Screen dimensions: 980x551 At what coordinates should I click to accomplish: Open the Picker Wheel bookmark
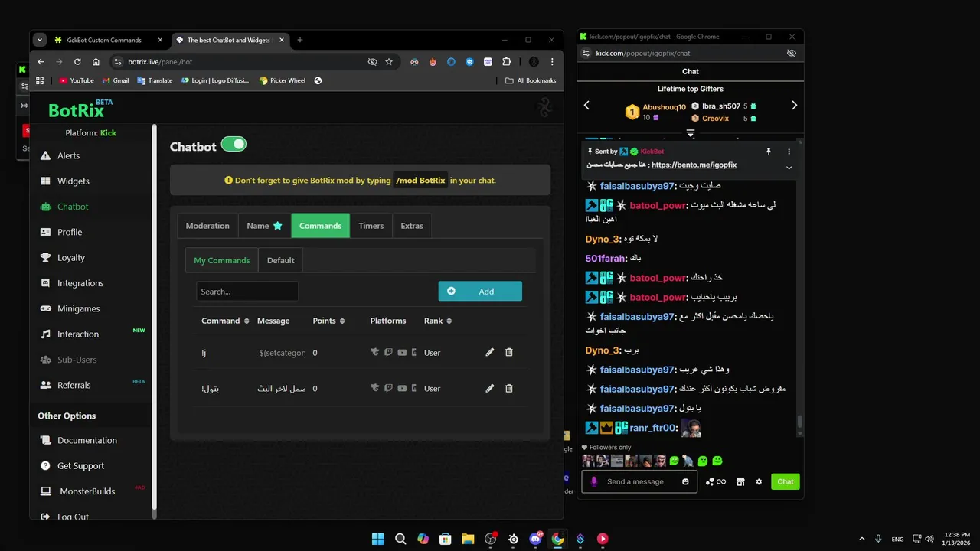(x=283, y=80)
